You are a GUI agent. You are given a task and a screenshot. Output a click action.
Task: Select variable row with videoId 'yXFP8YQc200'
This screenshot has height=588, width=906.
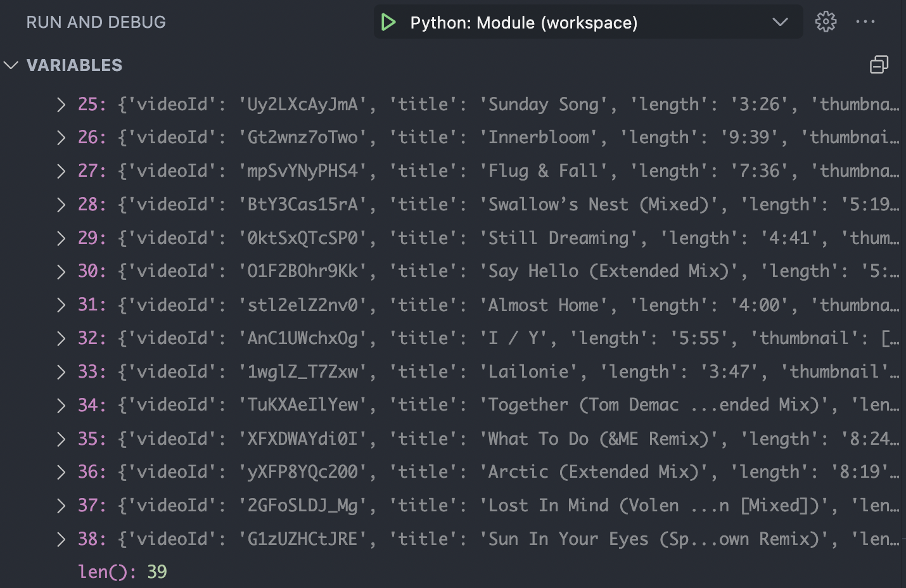[x=452, y=472]
